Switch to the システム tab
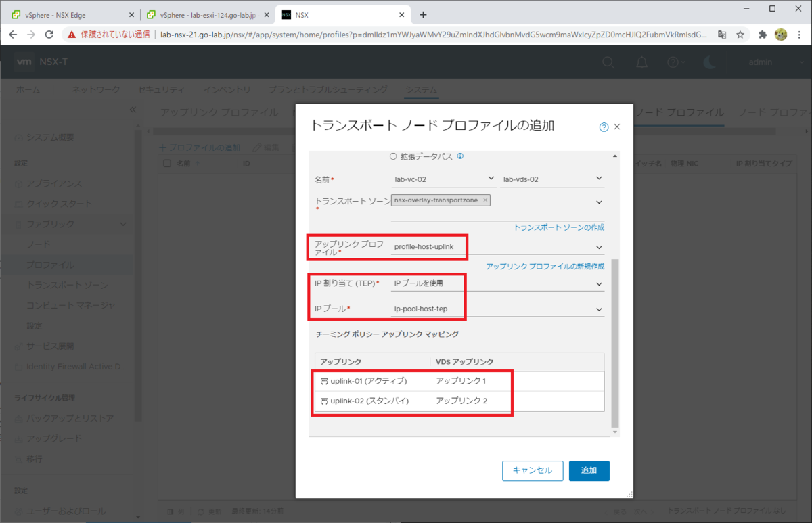The height and width of the screenshot is (523, 812). [x=421, y=90]
